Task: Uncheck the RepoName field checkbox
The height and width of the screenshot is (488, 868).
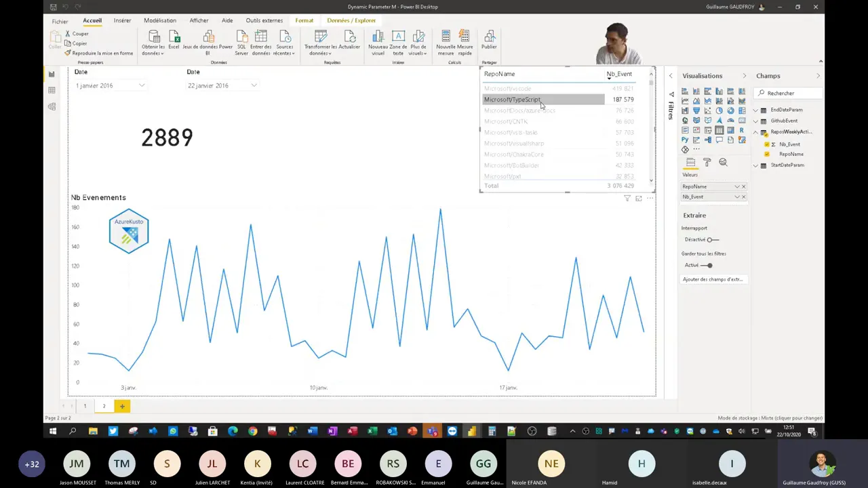Action: point(767,154)
